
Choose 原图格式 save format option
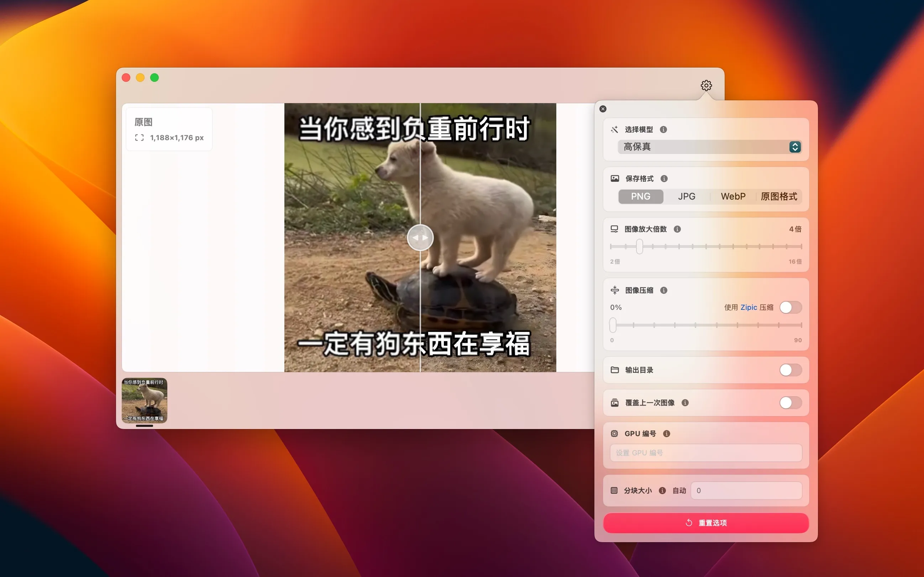click(x=778, y=196)
